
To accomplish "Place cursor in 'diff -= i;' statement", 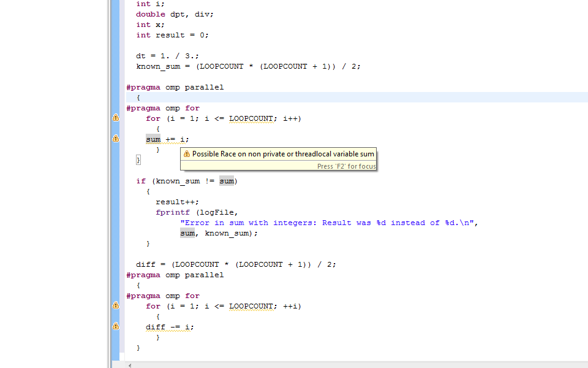I will 170,327.
